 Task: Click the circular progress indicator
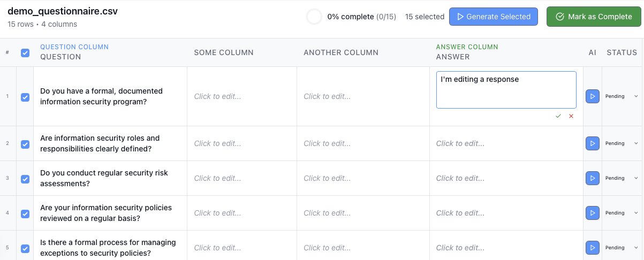click(314, 17)
